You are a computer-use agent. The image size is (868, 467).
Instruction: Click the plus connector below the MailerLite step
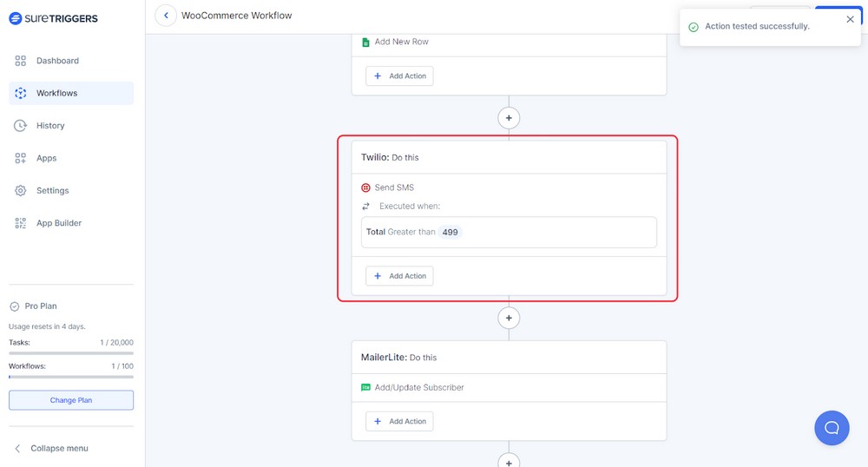pyautogui.click(x=509, y=462)
